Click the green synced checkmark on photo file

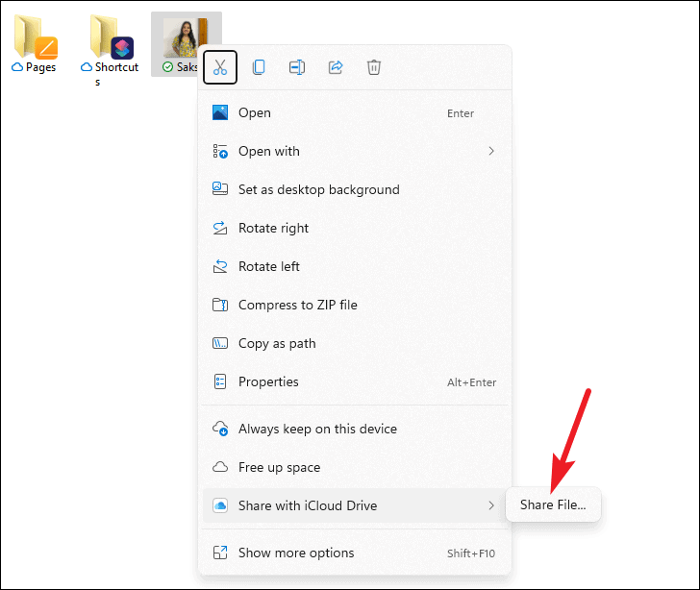click(168, 67)
